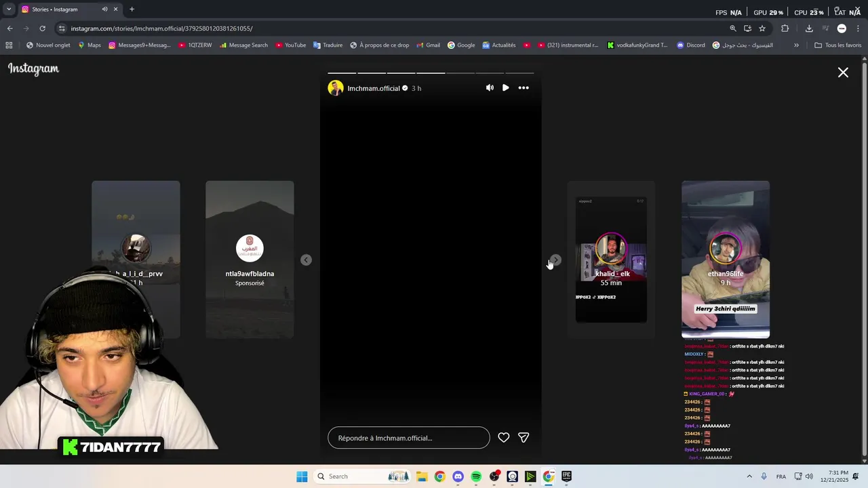Image resolution: width=868 pixels, height=488 pixels.
Task: Jump to the last story progress segment
Action: click(520, 73)
